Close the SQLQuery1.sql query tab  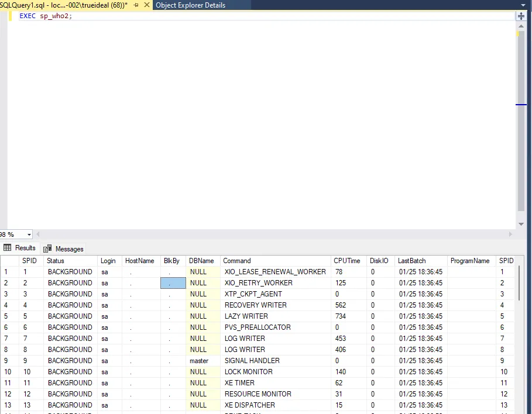146,5
